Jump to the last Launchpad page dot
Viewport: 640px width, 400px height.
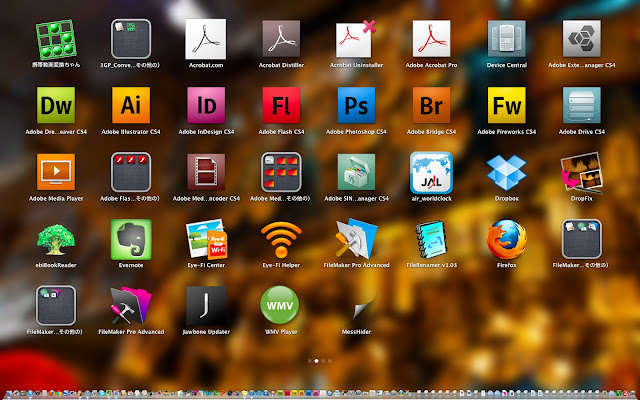[330, 361]
